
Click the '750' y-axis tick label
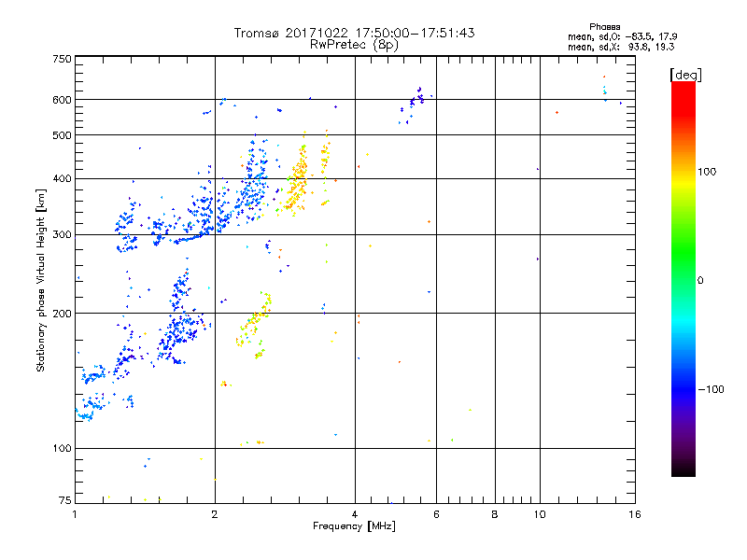click(62, 59)
